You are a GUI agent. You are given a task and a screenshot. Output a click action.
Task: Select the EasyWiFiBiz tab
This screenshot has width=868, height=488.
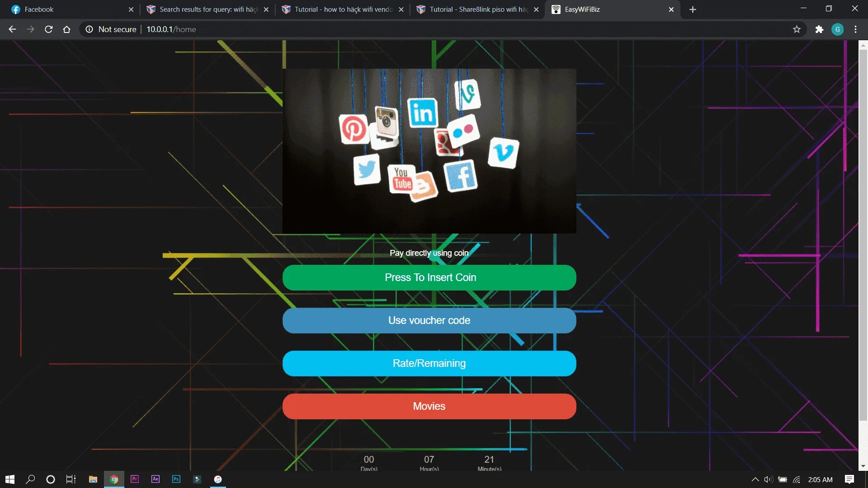[613, 9]
